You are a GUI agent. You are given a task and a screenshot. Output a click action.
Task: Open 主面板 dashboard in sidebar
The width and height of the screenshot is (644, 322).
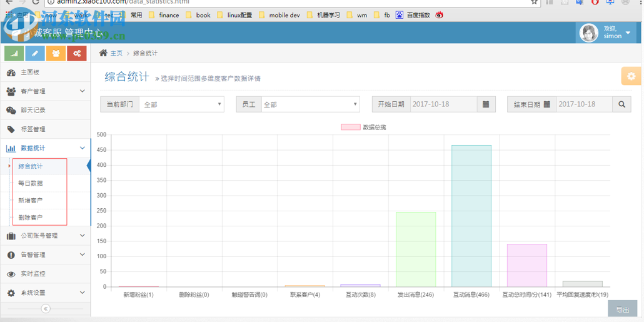[45, 73]
